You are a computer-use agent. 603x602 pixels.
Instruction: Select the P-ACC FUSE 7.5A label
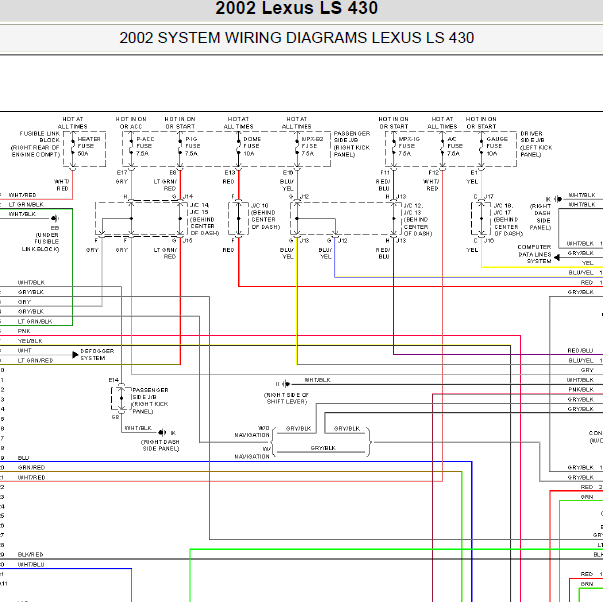(x=145, y=146)
